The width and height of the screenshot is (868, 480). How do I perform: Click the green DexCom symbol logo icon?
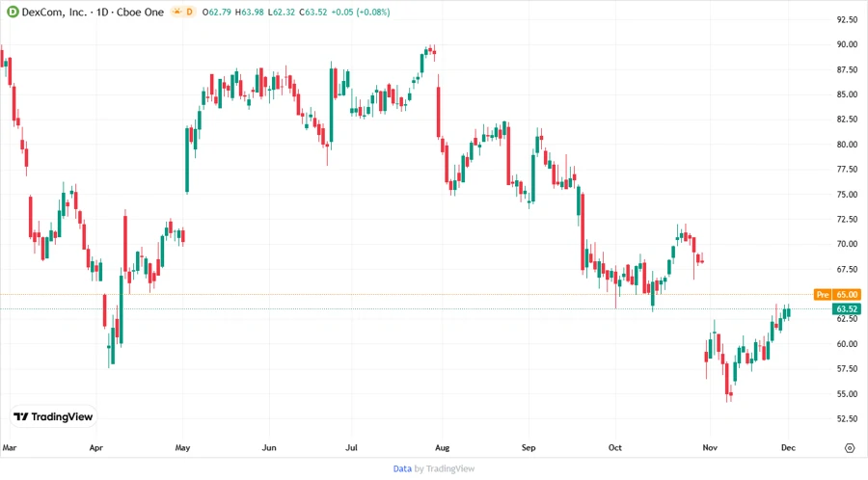pyautogui.click(x=13, y=12)
